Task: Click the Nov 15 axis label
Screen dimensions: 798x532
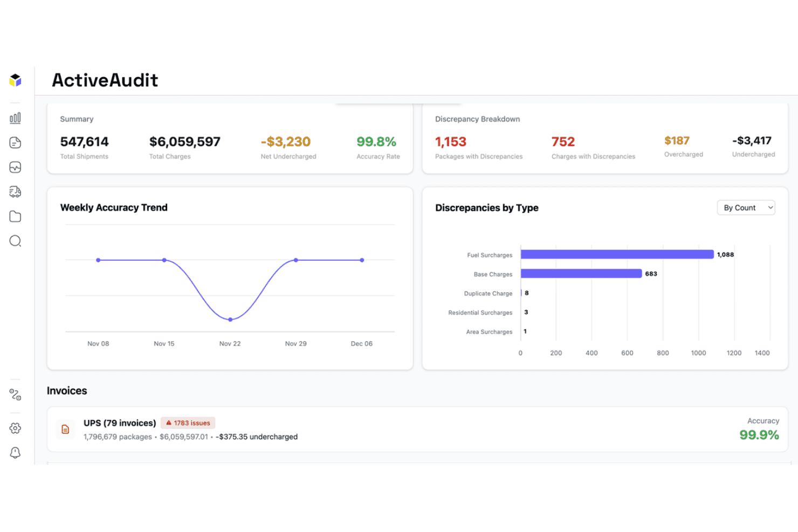Action: (164, 344)
